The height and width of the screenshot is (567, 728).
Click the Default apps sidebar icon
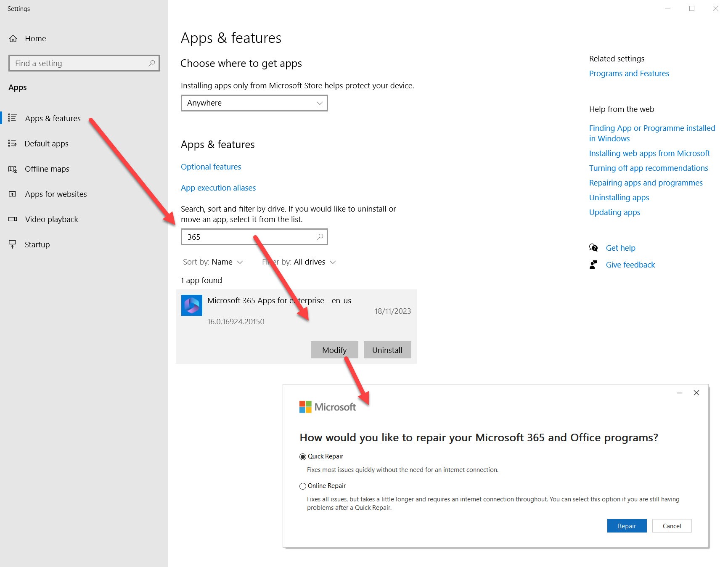click(13, 143)
